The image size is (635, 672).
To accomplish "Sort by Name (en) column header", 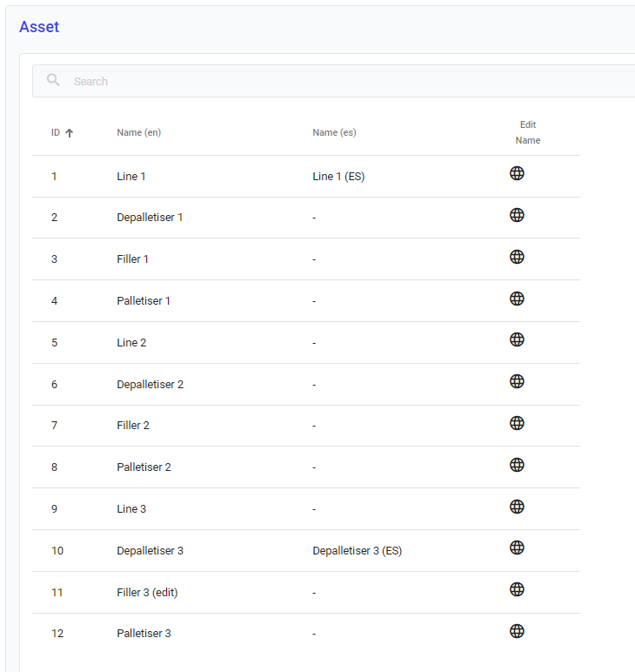I will [x=138, y=133].
